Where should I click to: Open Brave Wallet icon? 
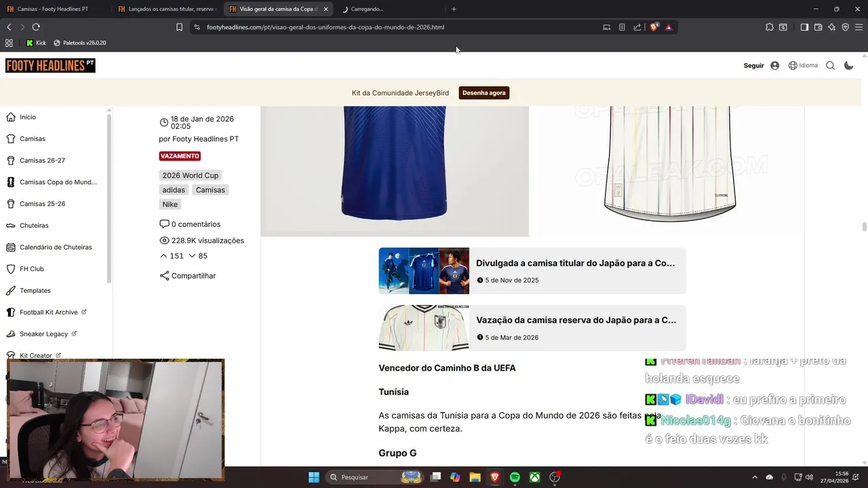coord(818,27)
